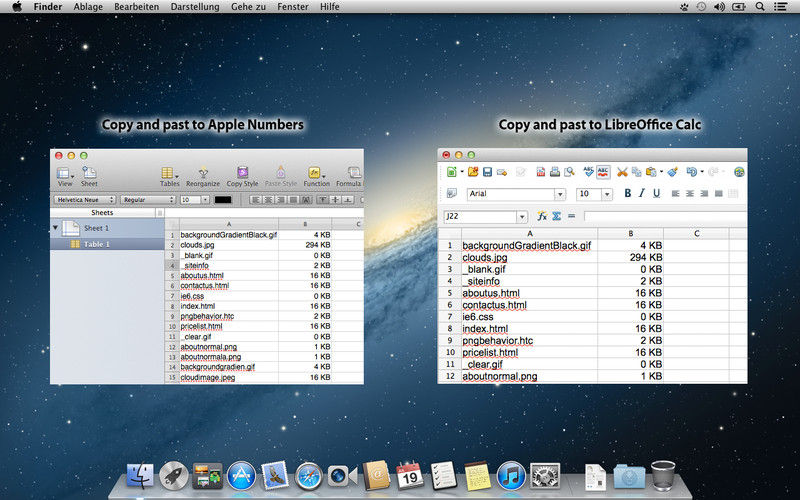Open the Paste dropdown arrow in Calc

tap(661, 172)
